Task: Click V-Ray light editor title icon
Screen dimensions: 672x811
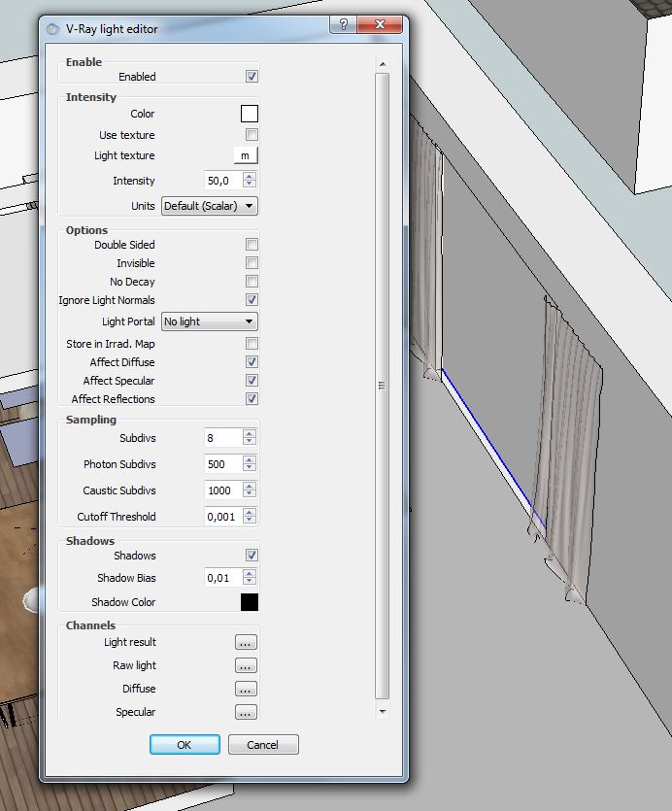Action: coord(53,28)
